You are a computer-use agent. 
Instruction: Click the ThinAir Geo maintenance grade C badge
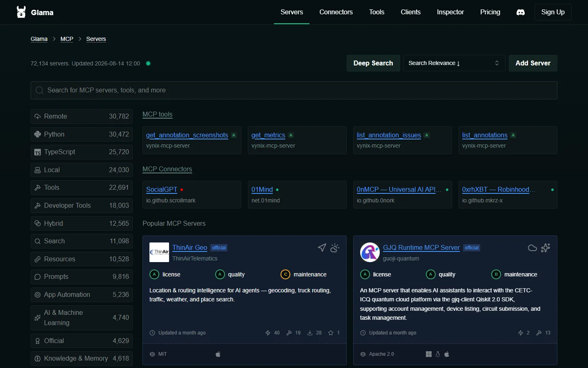285,274
